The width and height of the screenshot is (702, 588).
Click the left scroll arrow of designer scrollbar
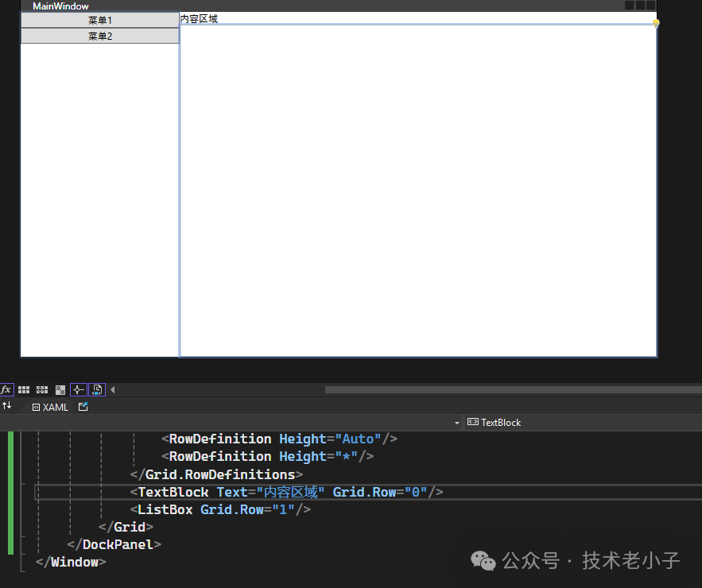tap(112, 389)
